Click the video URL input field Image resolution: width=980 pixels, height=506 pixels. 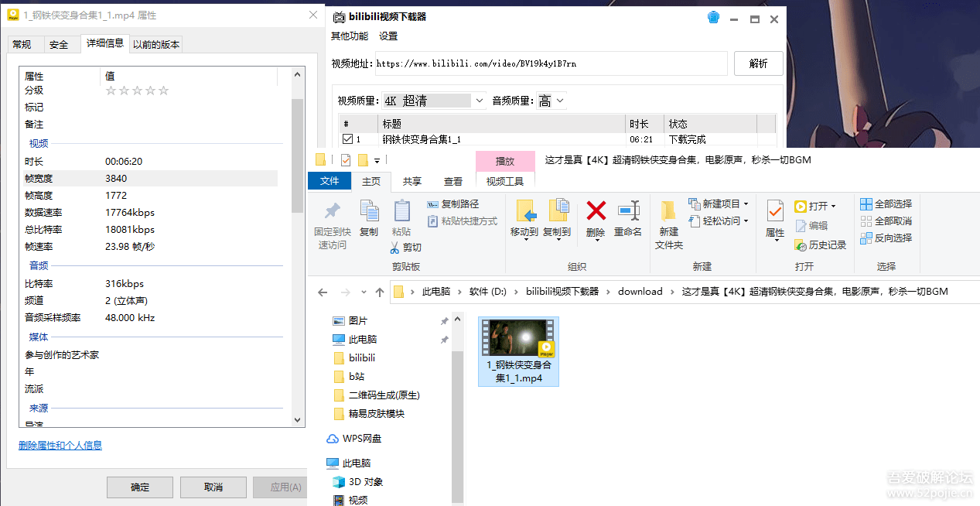click(x=551, y=63)
